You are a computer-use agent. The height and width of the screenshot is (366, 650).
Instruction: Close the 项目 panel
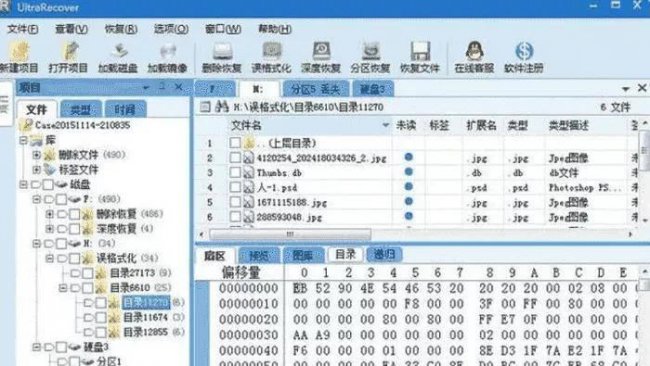click(x=179, y=87)
